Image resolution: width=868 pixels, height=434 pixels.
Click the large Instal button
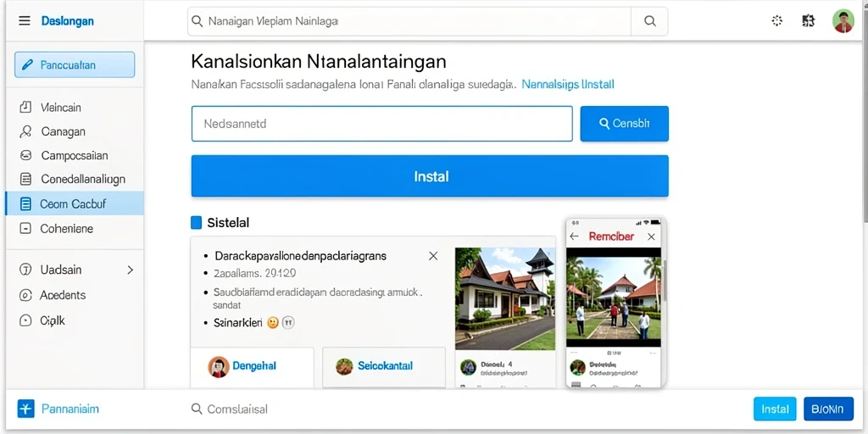tap(430, 176)
